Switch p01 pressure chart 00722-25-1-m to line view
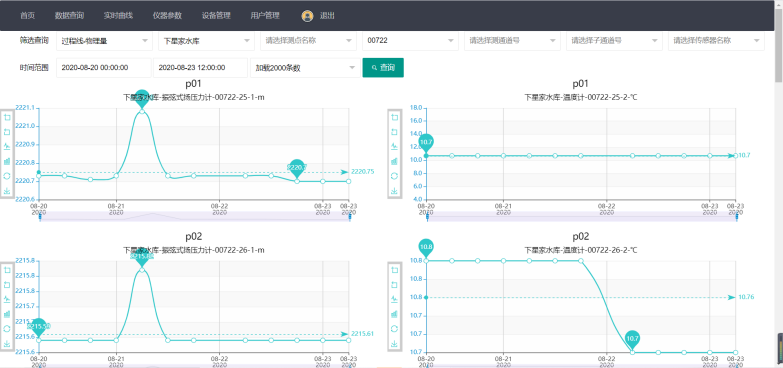 point(7,147)
